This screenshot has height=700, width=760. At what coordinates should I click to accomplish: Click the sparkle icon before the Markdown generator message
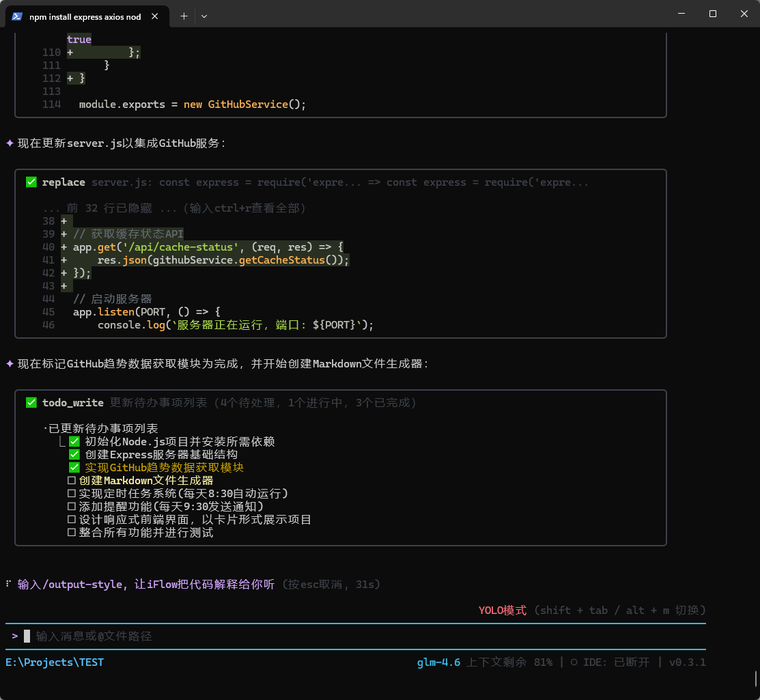9,363
